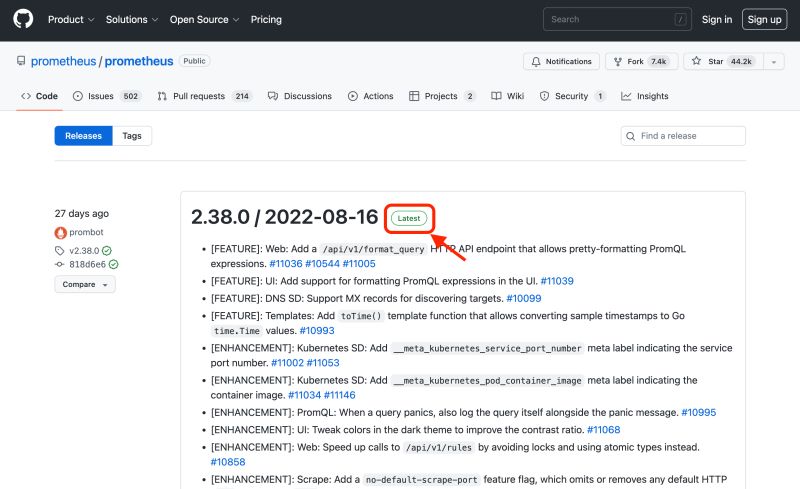Go to the Pricing page
800x489 pixels.
[266, 19]
